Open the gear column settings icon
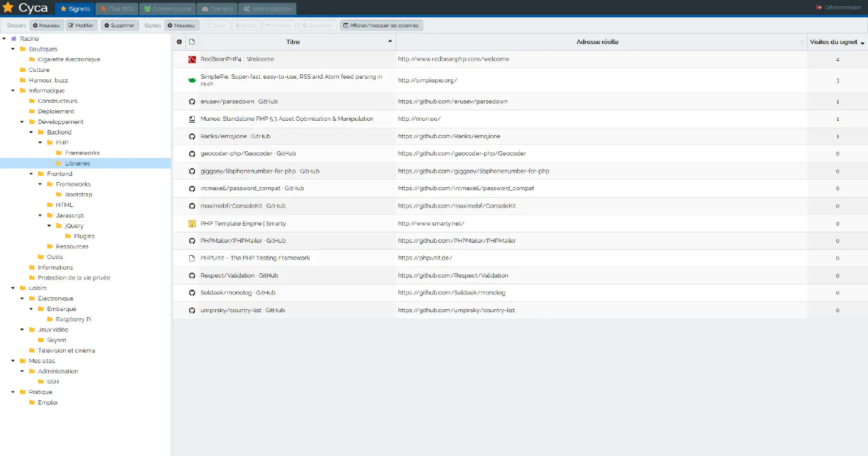 click(180, 42)
